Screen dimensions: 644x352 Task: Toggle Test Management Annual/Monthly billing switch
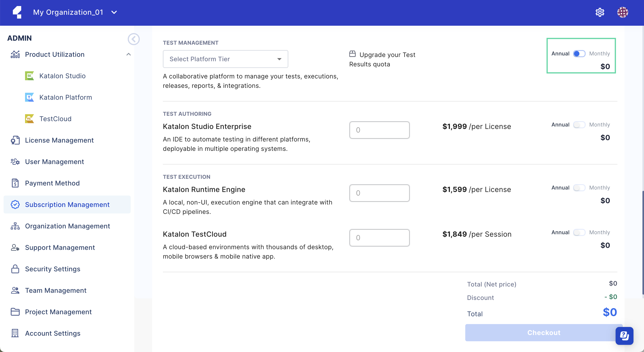579,54
